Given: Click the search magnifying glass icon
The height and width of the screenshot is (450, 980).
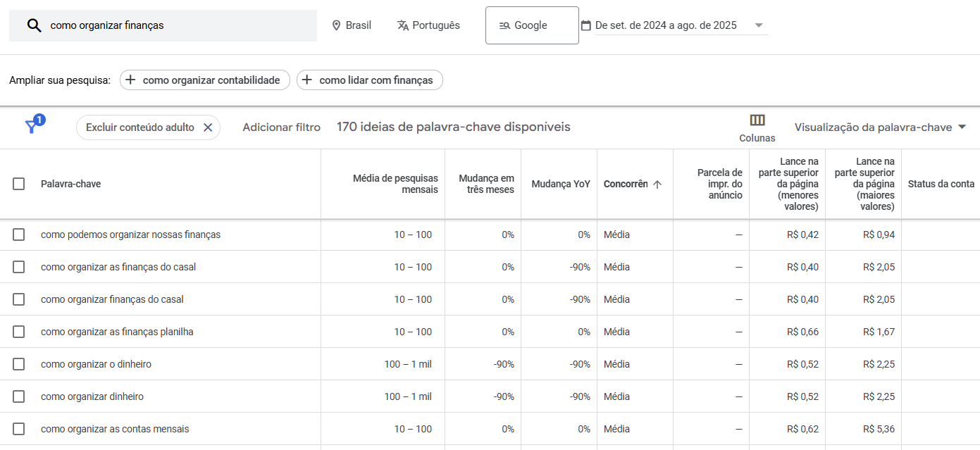Looking at the screenshot, I should 35,25.
